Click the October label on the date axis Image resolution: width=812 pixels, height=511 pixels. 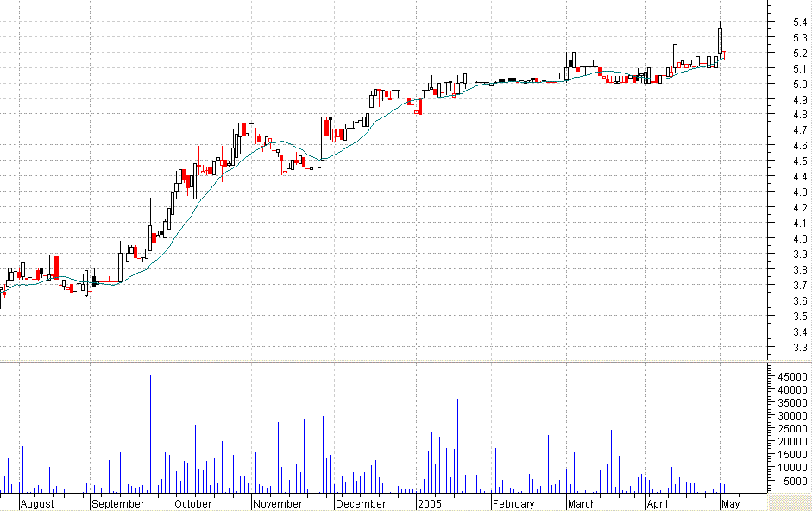(x=192, y=503)
